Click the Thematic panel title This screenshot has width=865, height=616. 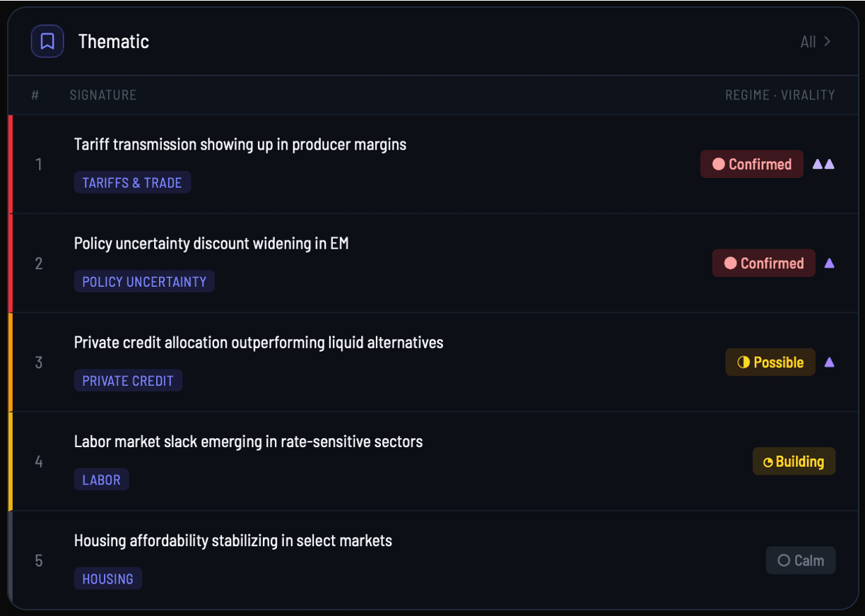114,41
